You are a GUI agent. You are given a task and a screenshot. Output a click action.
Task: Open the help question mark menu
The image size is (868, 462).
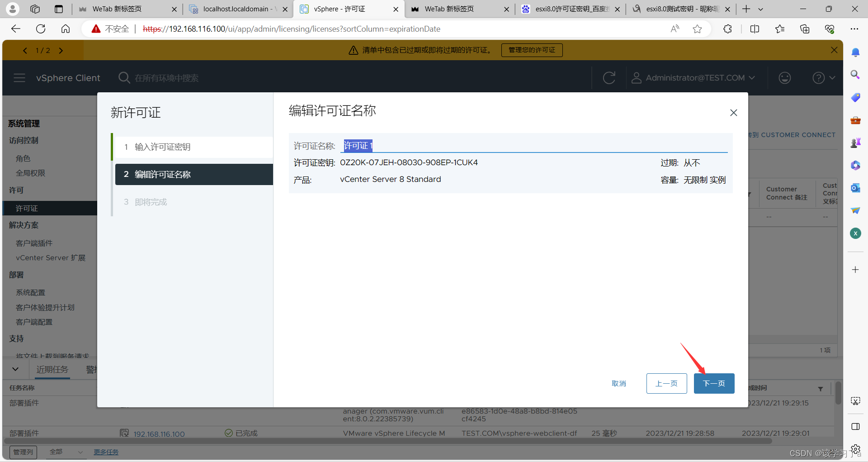tap(823, 78)
